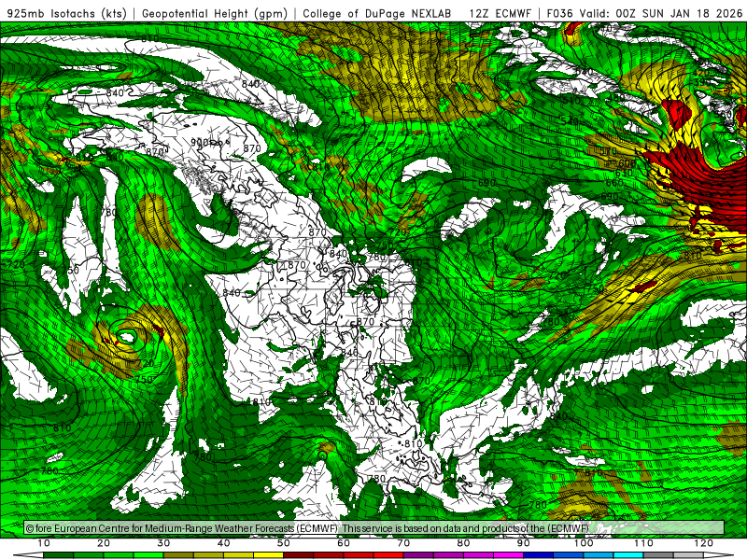Click the '20' color bar label

point(104,543)
